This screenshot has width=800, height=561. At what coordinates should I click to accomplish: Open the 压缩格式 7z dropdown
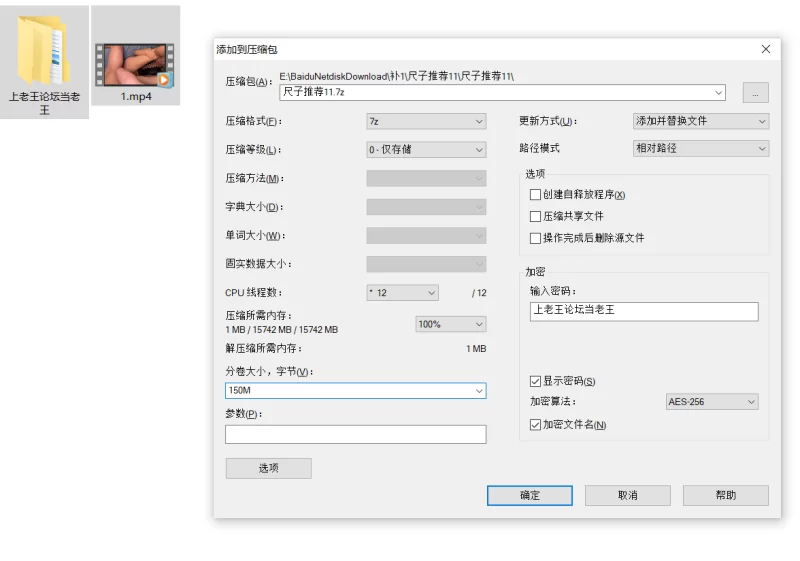(426, 121)
